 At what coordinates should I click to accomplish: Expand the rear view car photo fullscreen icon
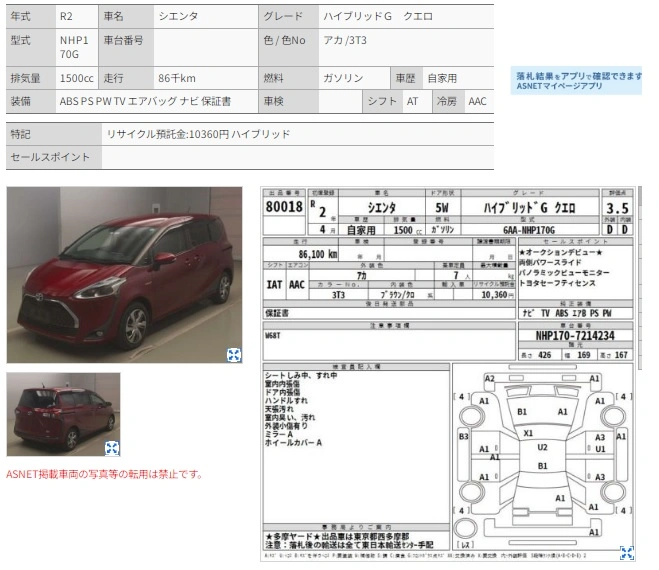tap(112, 448)
